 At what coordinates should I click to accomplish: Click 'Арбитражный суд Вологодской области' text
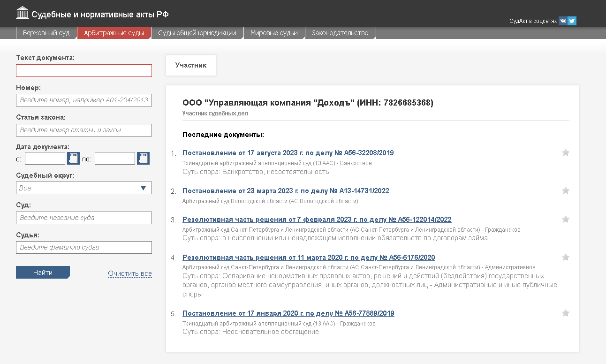[270, 201]
